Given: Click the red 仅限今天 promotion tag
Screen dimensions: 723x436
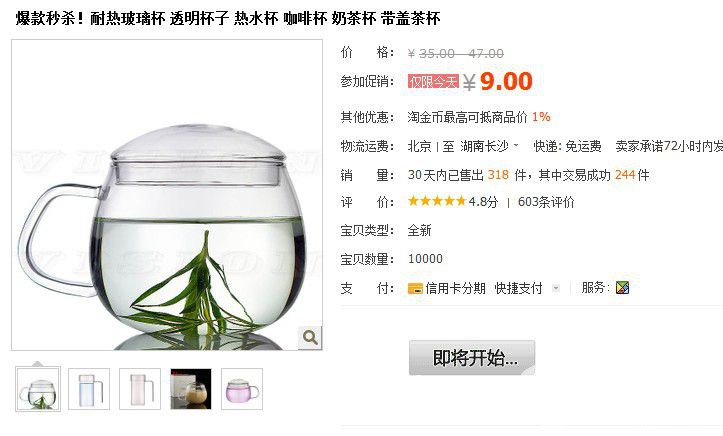Looking at the screenshot, I should click(x=433, y=82).
